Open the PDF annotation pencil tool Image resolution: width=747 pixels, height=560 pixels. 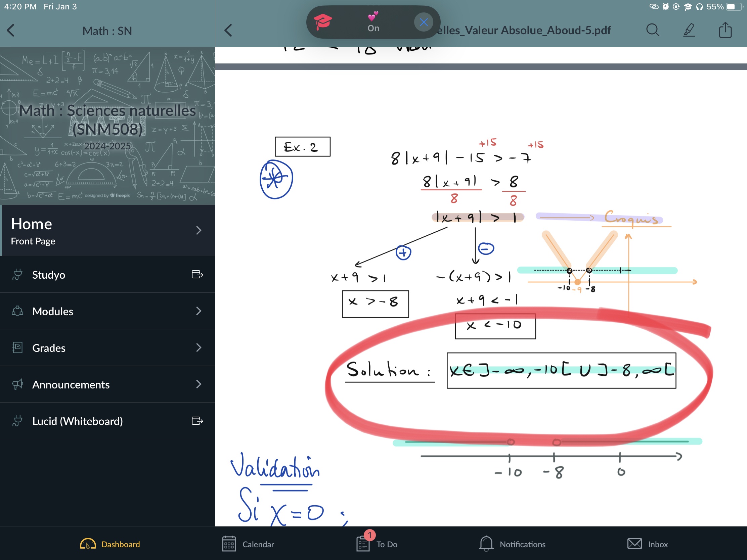click(689, 30)
